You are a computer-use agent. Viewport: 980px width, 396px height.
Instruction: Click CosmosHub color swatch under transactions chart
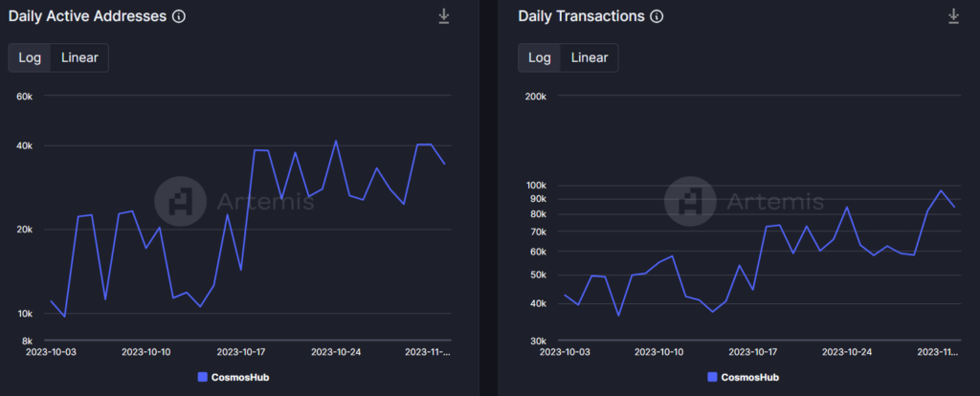tap(711, 377)
